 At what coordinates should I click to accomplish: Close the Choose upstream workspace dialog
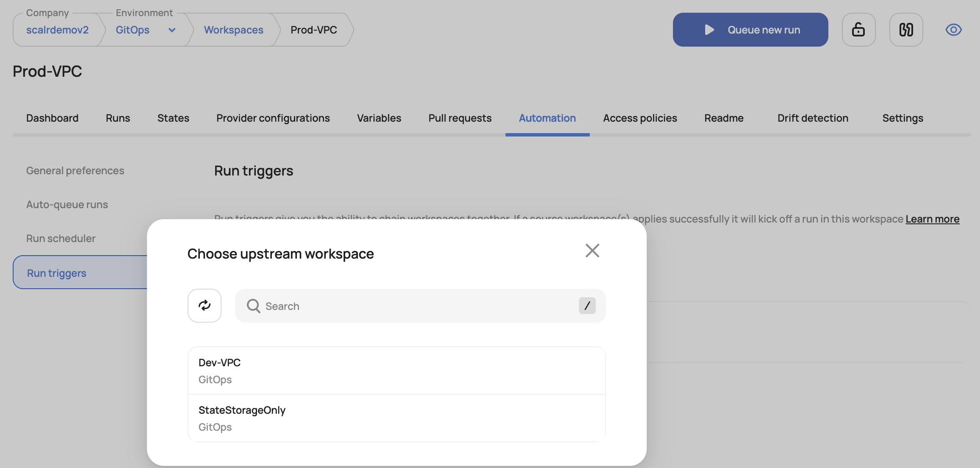coord(592,251)
